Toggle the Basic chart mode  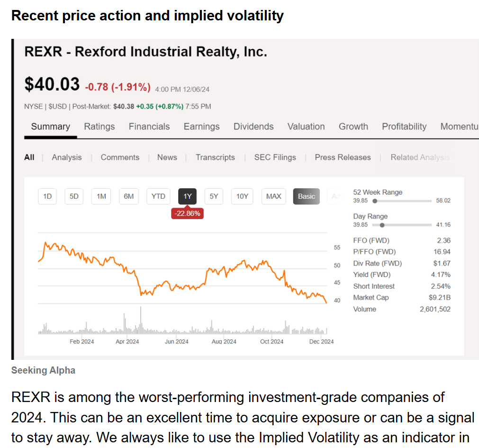(x=306, y=196)
